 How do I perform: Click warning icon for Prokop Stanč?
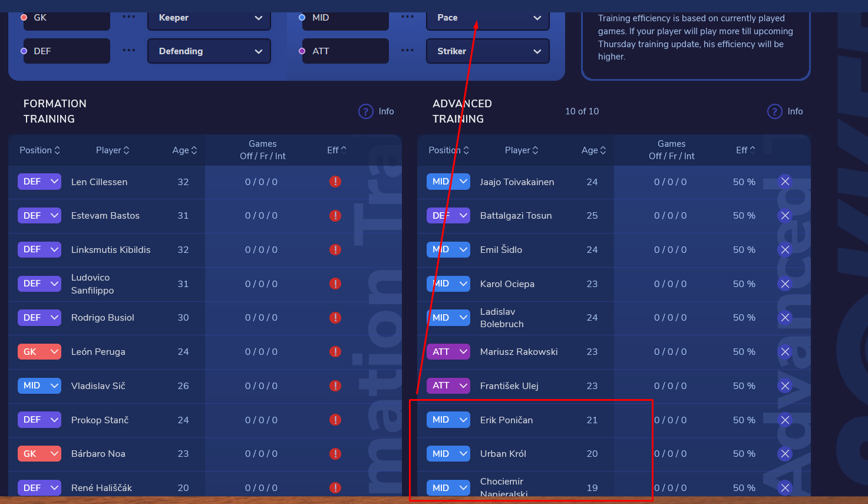[335, 420]
